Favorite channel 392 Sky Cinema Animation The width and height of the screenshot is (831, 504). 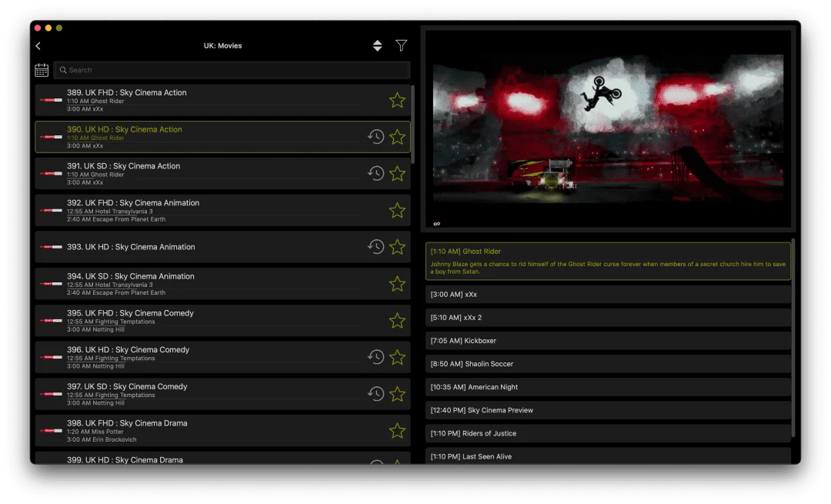(397, 210)
